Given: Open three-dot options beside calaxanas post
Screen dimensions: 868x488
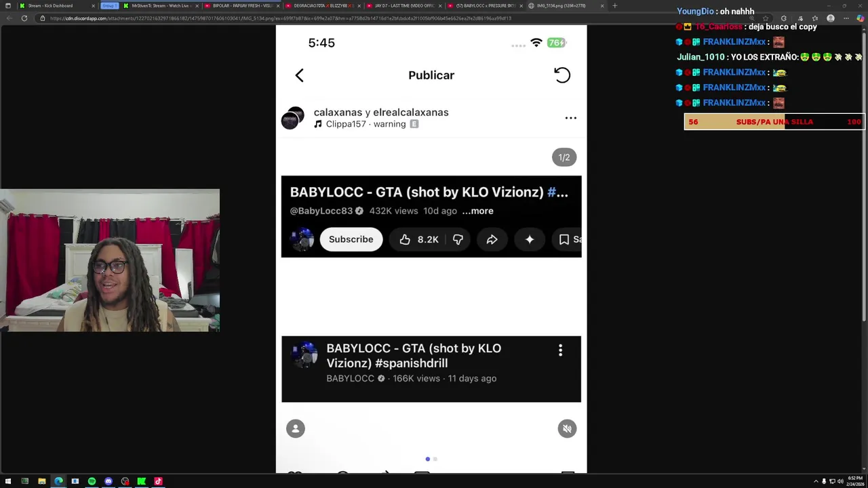Looking at the screenshot, I should coord(571,118).
